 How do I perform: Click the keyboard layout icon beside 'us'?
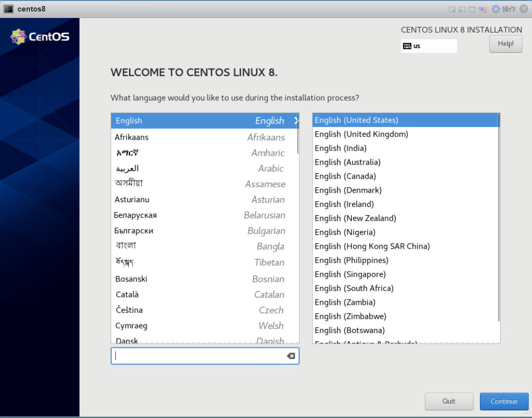click(407, 46)
